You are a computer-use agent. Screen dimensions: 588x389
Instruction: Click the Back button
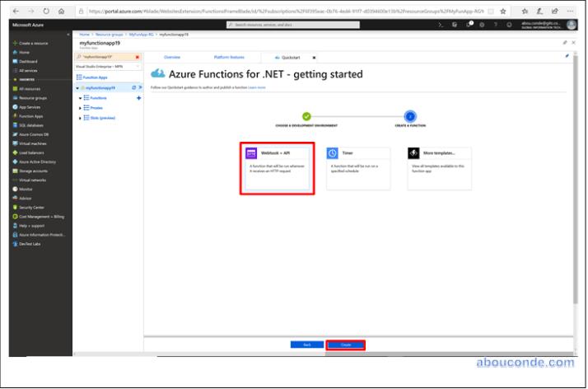click(307, 344)
